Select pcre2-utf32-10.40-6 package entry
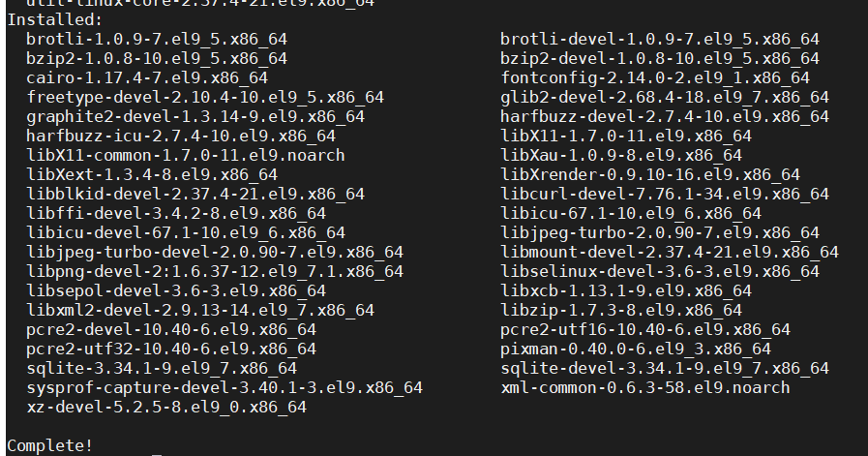The width and height of the screenshot is (868, 456). point(171,349)
